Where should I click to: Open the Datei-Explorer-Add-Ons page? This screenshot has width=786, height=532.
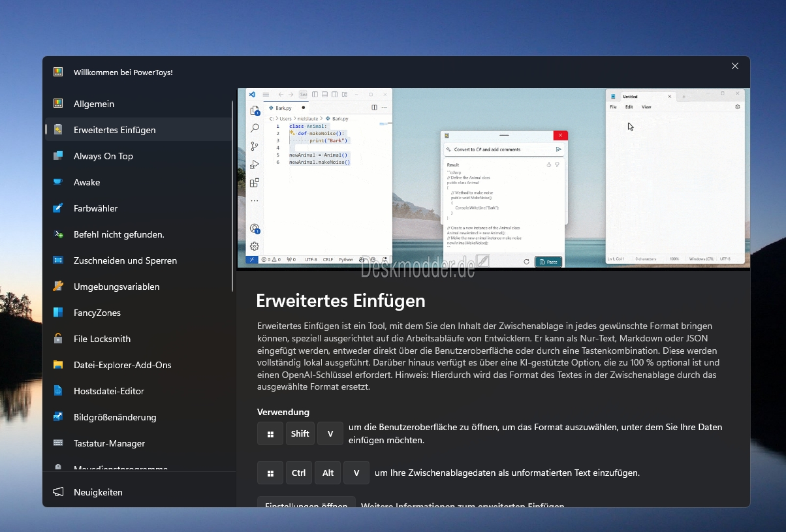click(138, 365)
